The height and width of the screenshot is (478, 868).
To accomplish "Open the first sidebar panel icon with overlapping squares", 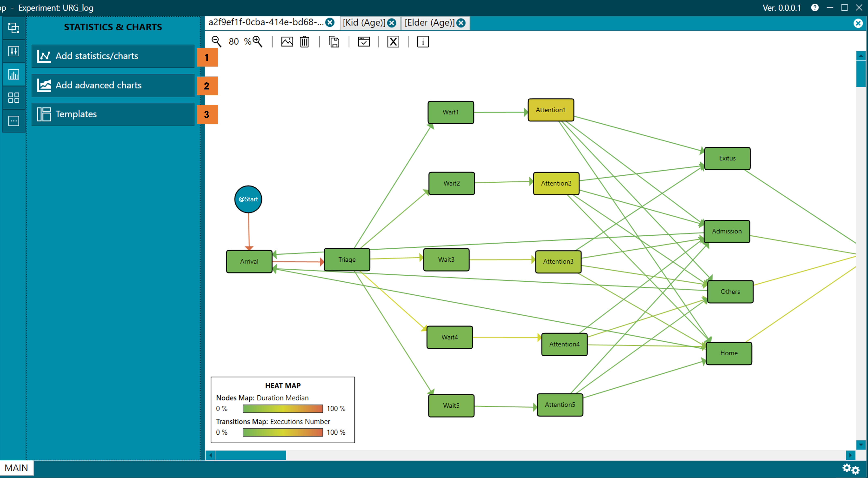I will tap(14, 28).
